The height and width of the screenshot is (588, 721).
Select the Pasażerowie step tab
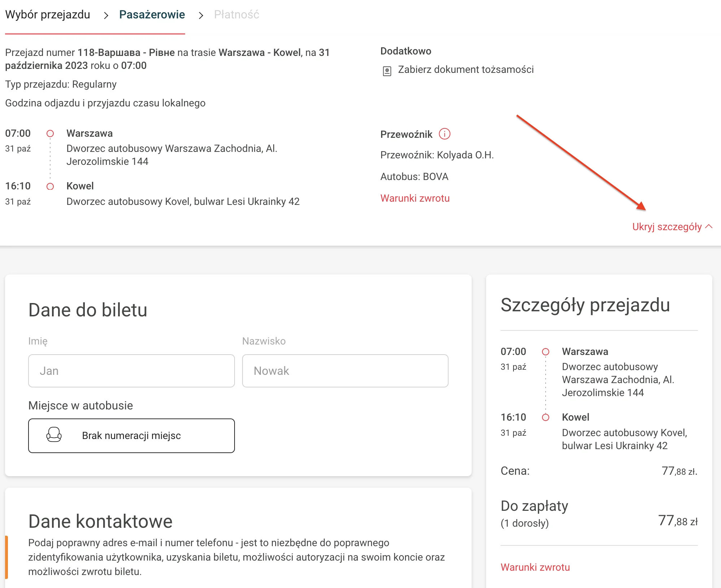tap(152, 14)
